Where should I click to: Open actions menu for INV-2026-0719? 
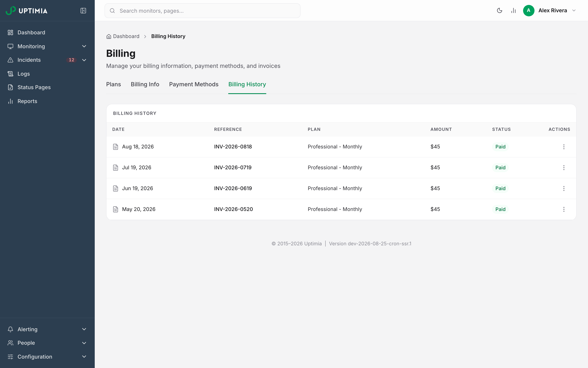point(564,168)
